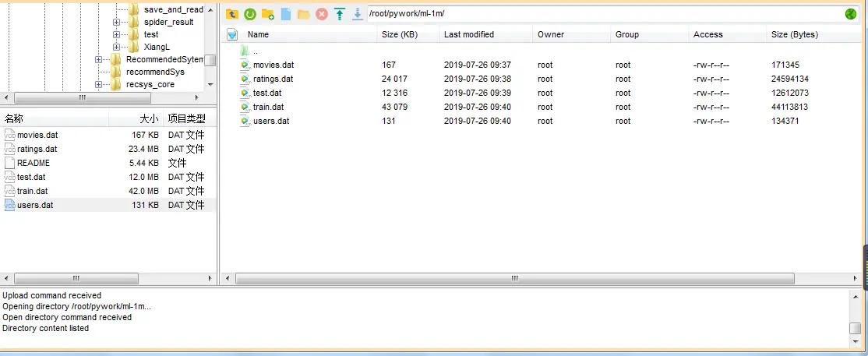Click the green upload arrow icon
This screenshot has height=356, width=868.
coord(340,14)
